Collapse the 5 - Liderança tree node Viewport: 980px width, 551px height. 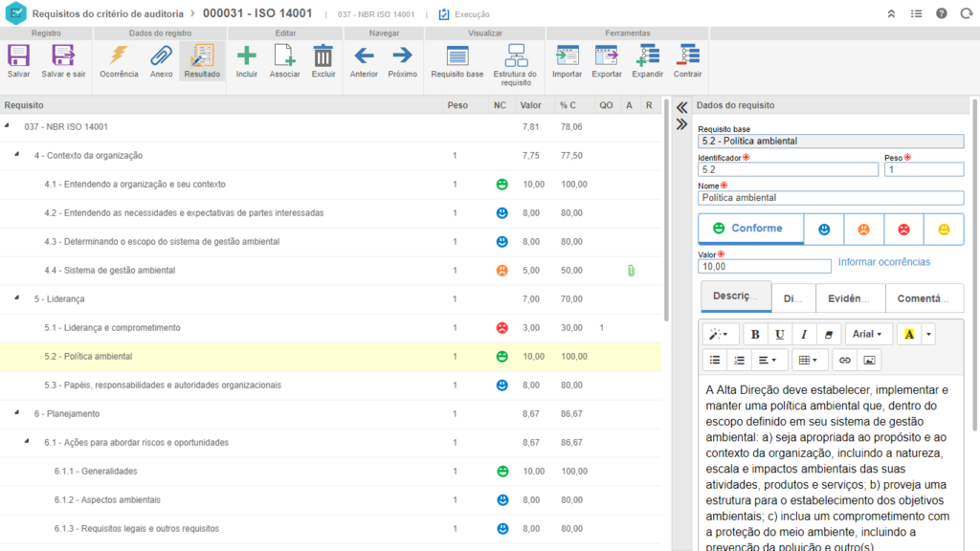[x=17, y=298]
